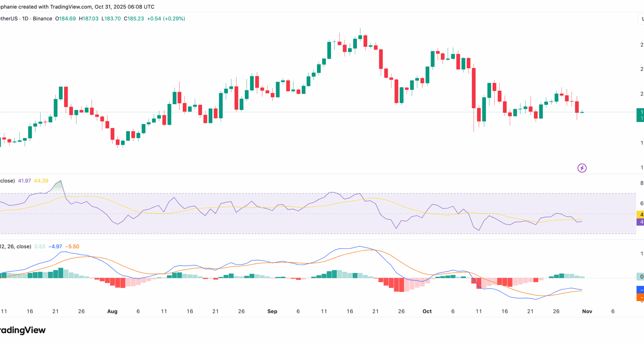Click the TradingView logo at bottom left
644x343 pixels.
(x=23, y=330)
